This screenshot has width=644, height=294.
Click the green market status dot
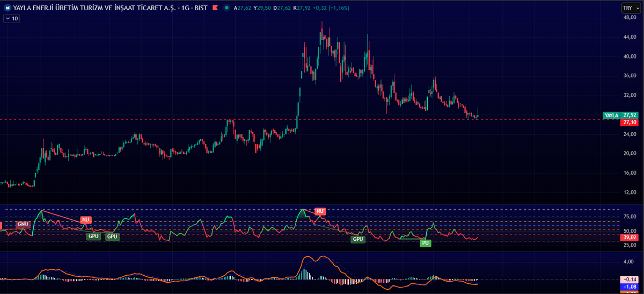pyautogui.click(x=227, y=8)
